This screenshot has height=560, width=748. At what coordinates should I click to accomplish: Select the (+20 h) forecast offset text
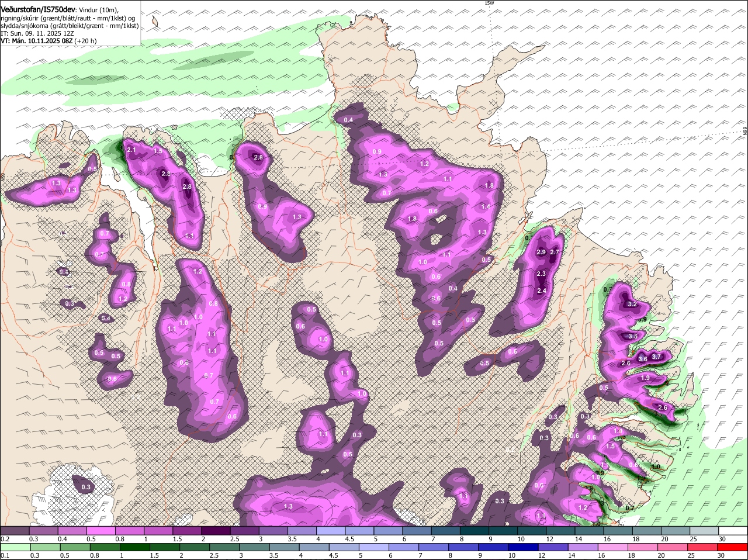[85, 41]
